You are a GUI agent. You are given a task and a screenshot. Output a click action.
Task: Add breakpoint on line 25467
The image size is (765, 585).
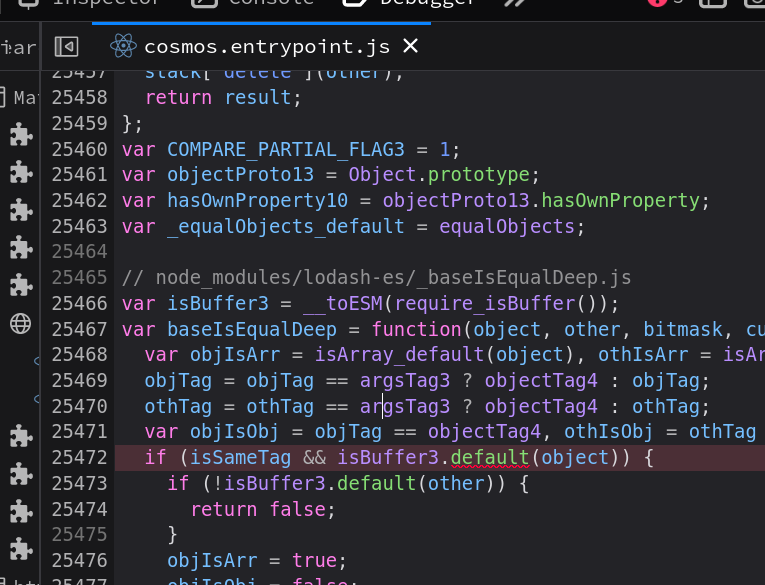point(80,329)
